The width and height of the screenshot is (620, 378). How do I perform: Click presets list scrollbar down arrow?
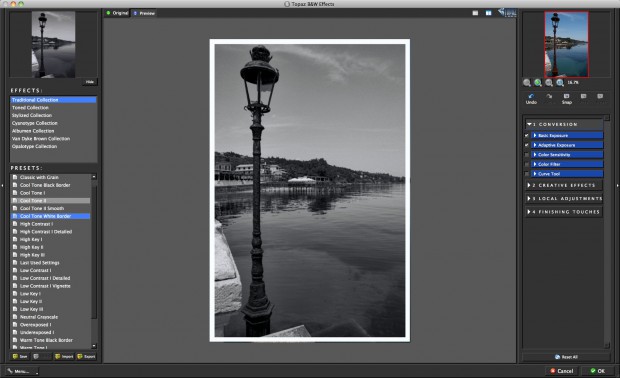pos(94,346)
